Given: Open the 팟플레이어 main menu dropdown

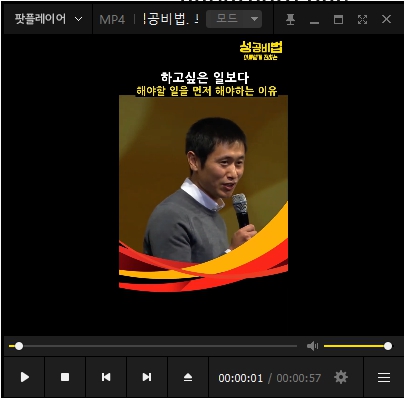Looking at the screenshot, I should pyautogui.click(x=48, y=19).
